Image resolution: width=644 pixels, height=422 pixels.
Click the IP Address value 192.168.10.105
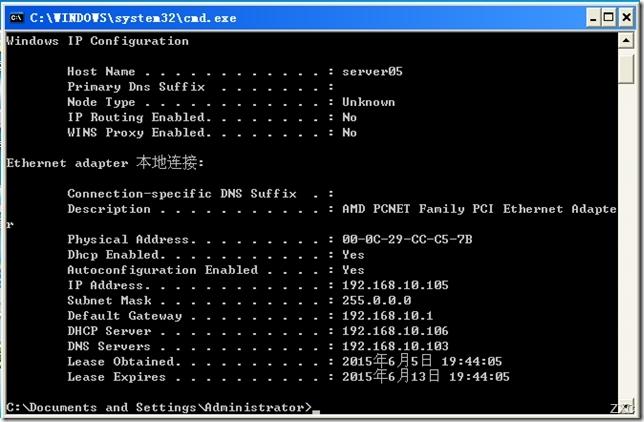coord(395,285)
